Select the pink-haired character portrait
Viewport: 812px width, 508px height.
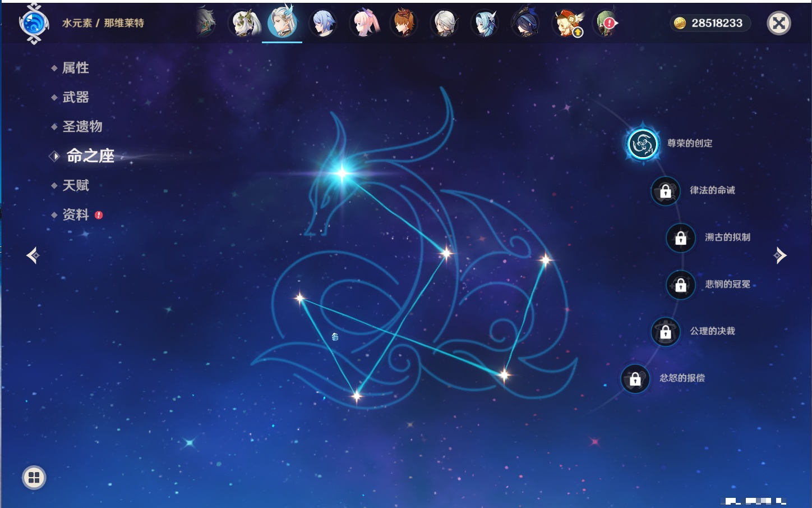pos(365,23)
